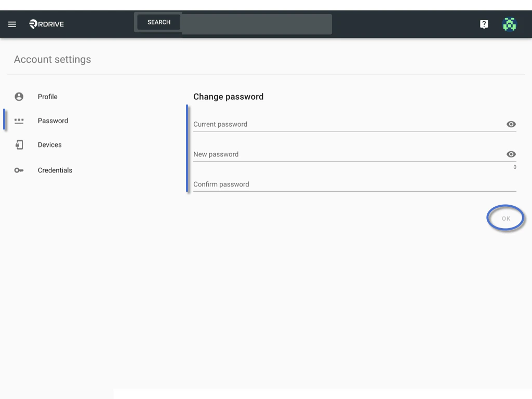
Task: Click the RDRIVE logo
Action: tap(46, 24)
